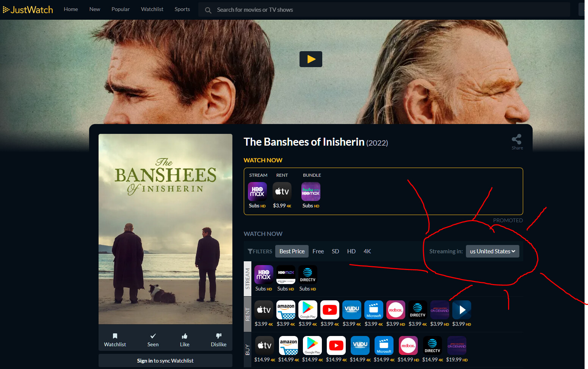Click the yellow WATCH NOW heading
Image resolution: width=588 pixels, height=369 pixels.
(x=263, y=160)
